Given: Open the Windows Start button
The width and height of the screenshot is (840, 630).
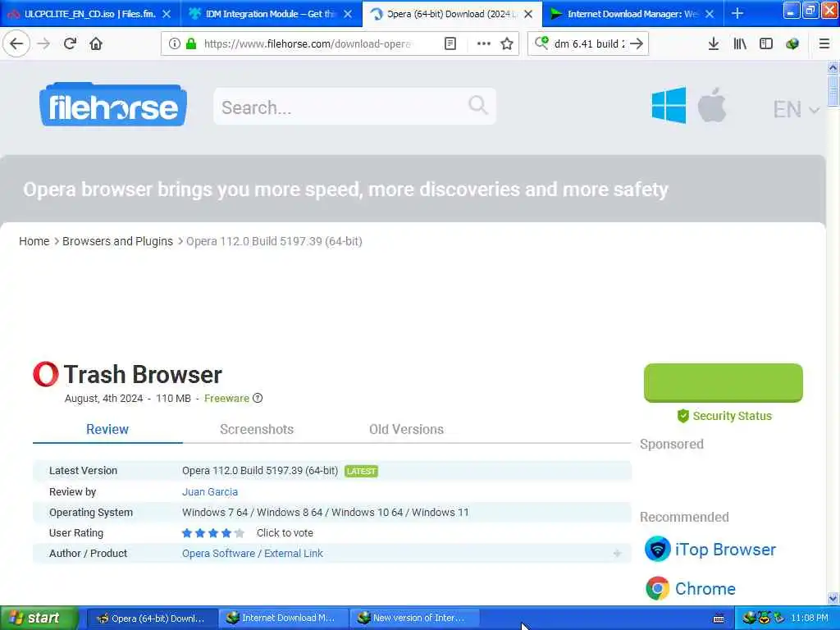Looking at the screenshot, I should [39, 618].
